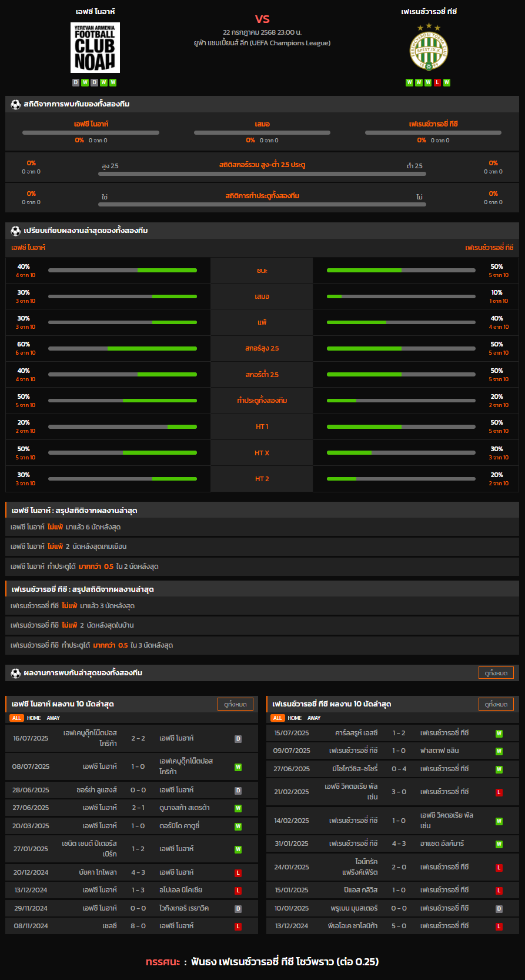This screenshot has width=525, height=980.
Task: Click the สถิติการทำประตูทั้งสองทีม bar
Action: coord(262,205)
